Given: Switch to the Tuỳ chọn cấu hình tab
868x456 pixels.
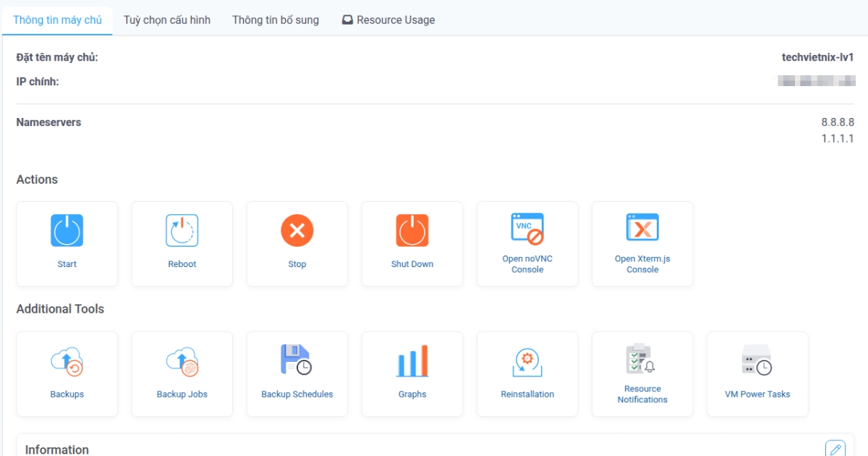Looking at the screenshot, I should (167, 20).
